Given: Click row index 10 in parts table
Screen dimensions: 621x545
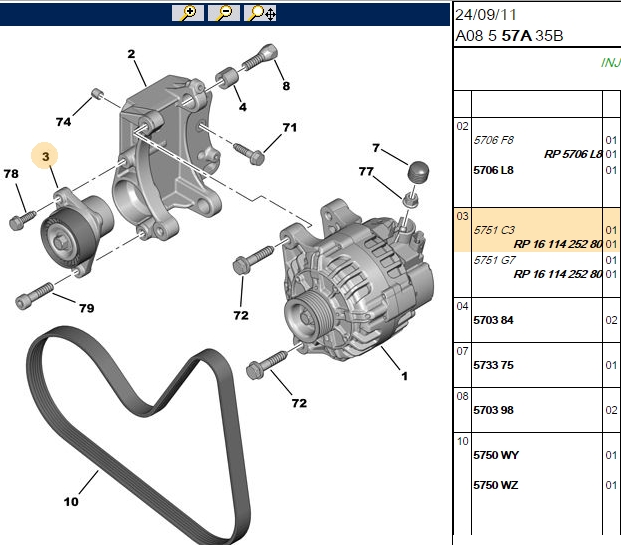Looking at the screenshot, I should click(x=463, y=441).
